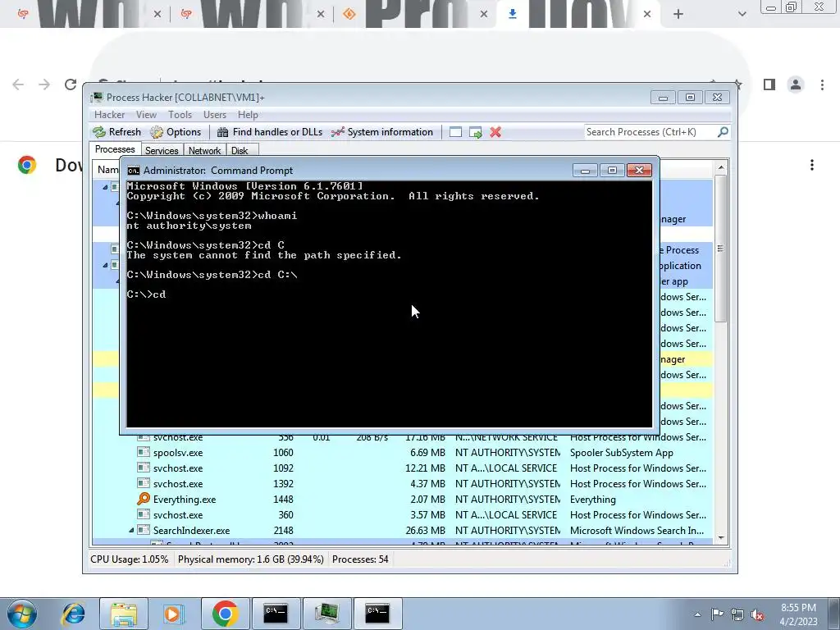The image size is (840, 630).
Task: Open the Help menu in Process Hacker
Action: (248, 115)
